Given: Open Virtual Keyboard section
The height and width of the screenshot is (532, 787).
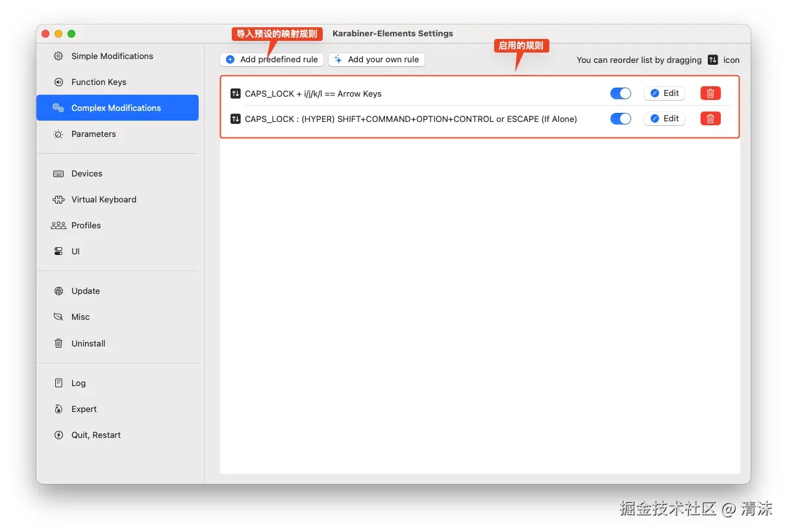Looking at the screenshot, I should tap(118, 200).
